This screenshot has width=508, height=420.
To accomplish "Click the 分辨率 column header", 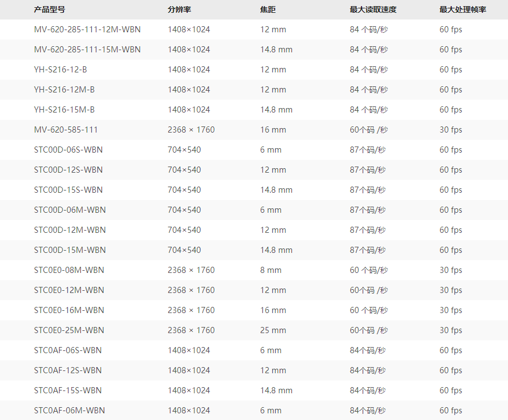I will click(x=179, y=10).
